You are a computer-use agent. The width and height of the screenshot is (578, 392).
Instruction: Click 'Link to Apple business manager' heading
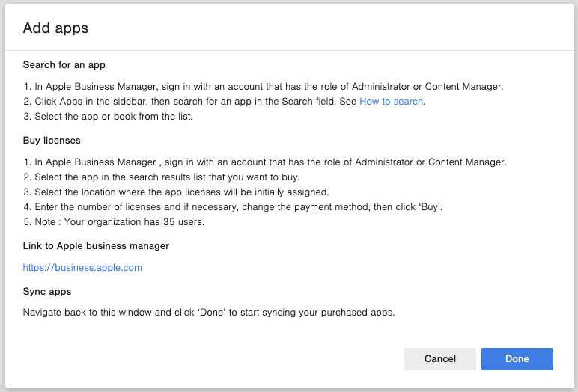click(x=96, y=245)
